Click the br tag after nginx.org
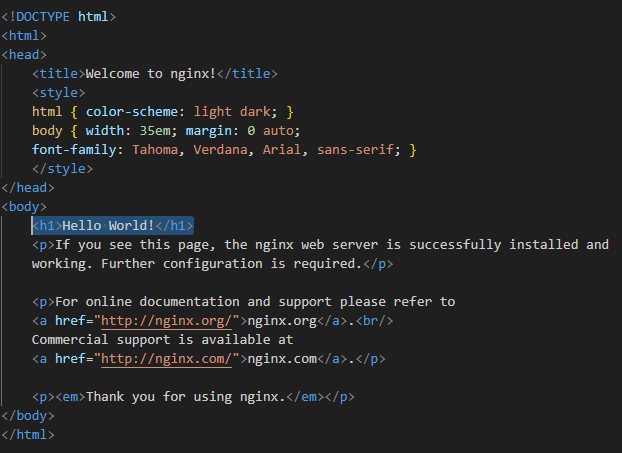Image resolution: width=622 pixels, height=453 pixels. click(374, 321)
